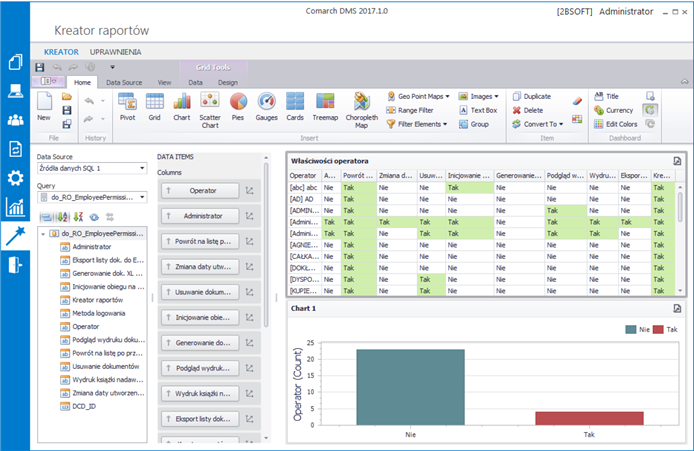Image resolution: width=694 pixels, height=451 pixels.
Task: Click the Tak legend color swatch
Action: point(658,329)
